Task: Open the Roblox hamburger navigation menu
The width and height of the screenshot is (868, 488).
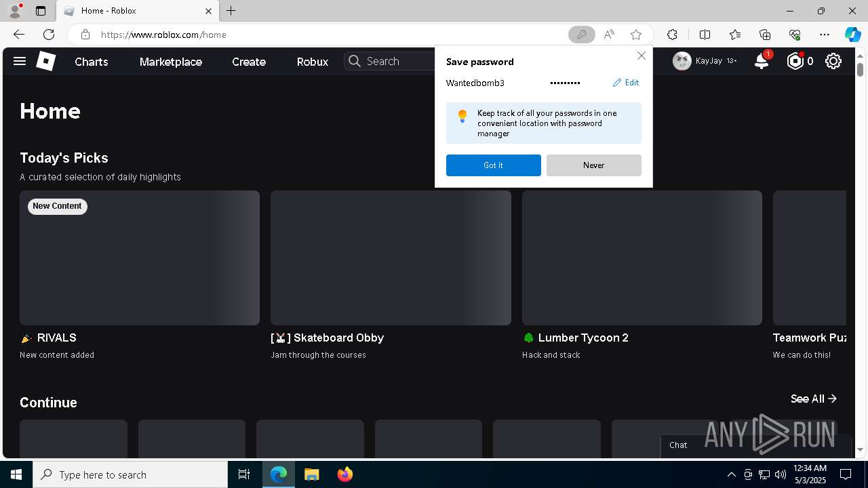Action: 20,62
